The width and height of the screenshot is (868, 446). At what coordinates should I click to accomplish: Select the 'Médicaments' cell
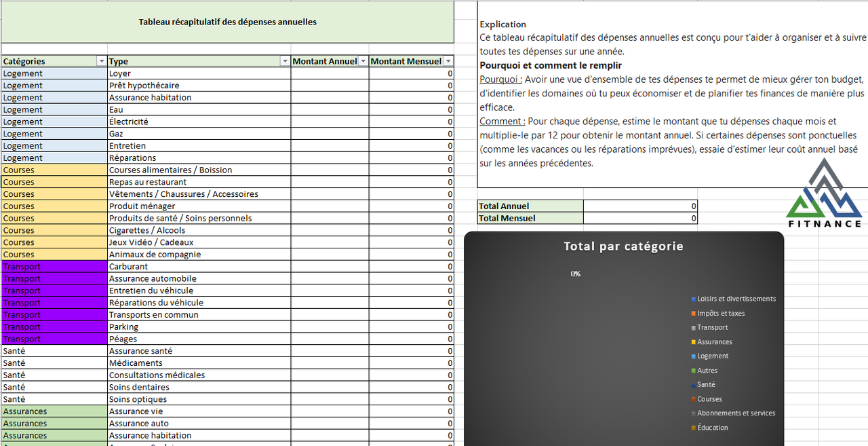tap(199, 363)
